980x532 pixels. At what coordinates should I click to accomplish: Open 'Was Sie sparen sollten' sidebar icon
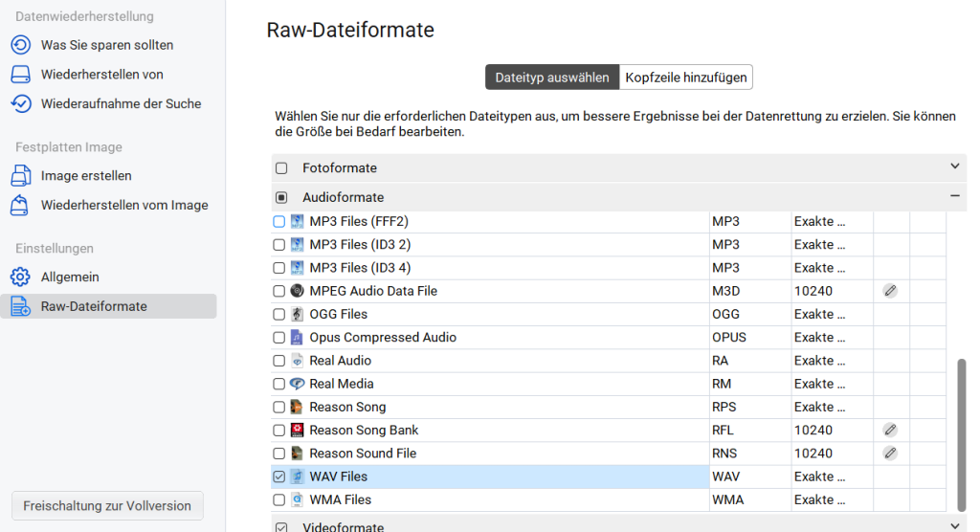coord(21,45)
